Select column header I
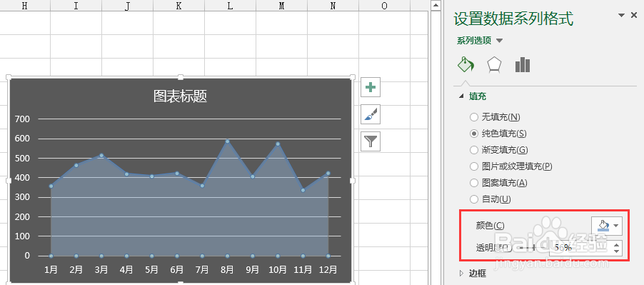Viewport: 644px width, 285px height. click(76, 5)
